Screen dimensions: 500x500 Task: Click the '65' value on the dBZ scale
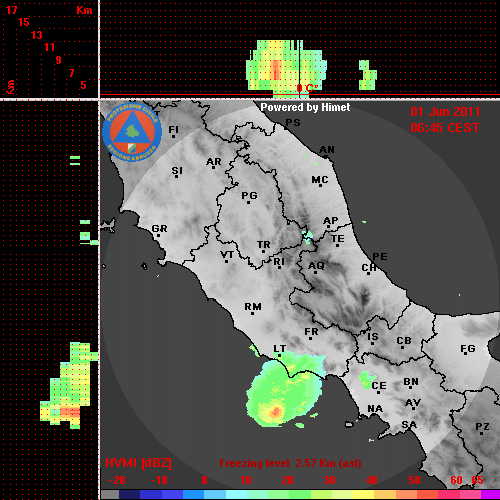[477, 480]
